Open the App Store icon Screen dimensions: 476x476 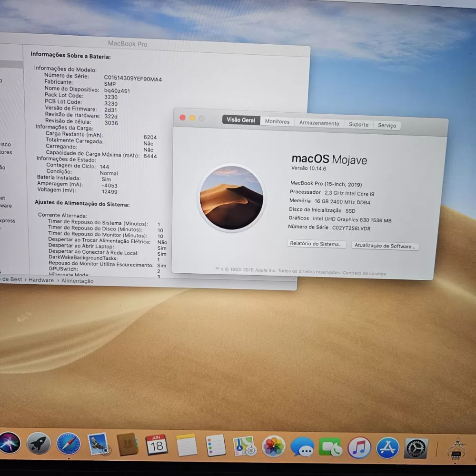click(387, 448)
